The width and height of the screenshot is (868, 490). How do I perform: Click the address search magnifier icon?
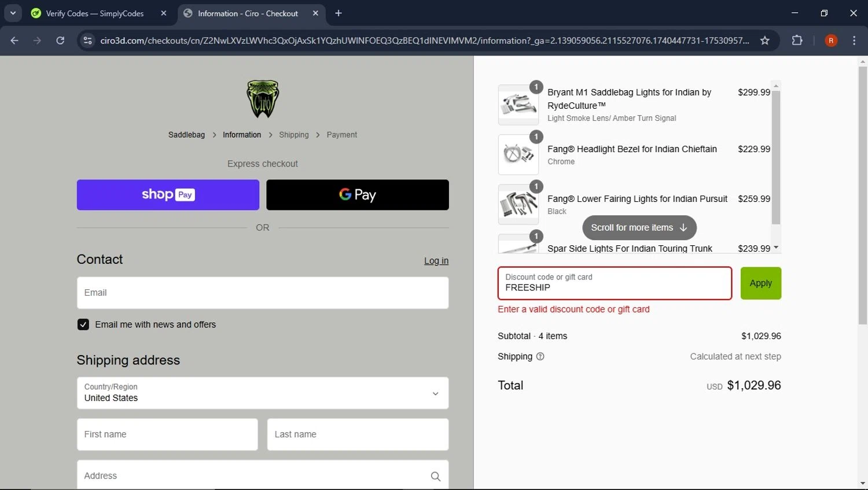[x=436, y=476]
